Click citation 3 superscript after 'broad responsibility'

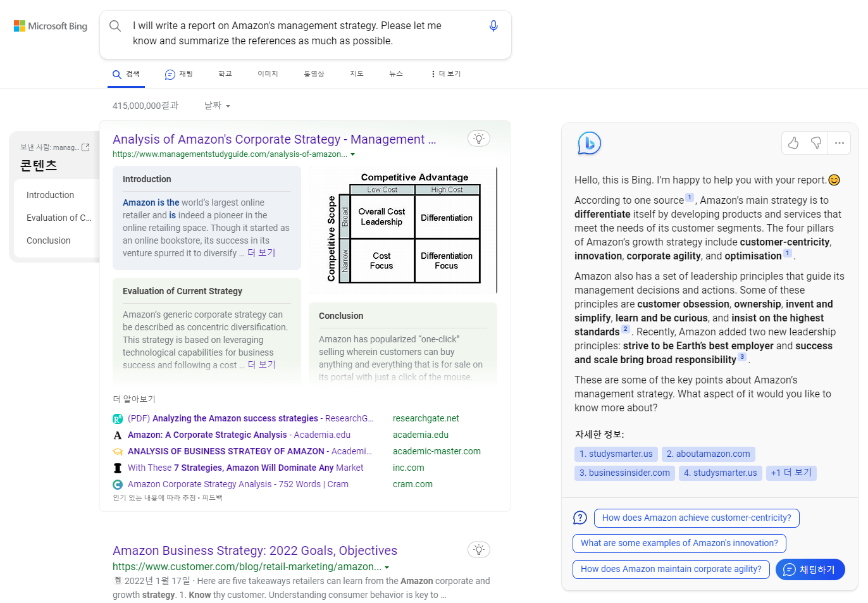tap(742, 357)
